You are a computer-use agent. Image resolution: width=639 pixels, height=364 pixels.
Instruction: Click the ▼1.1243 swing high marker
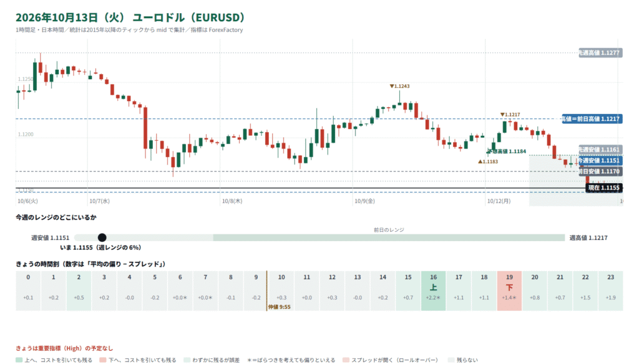(399, 86)
